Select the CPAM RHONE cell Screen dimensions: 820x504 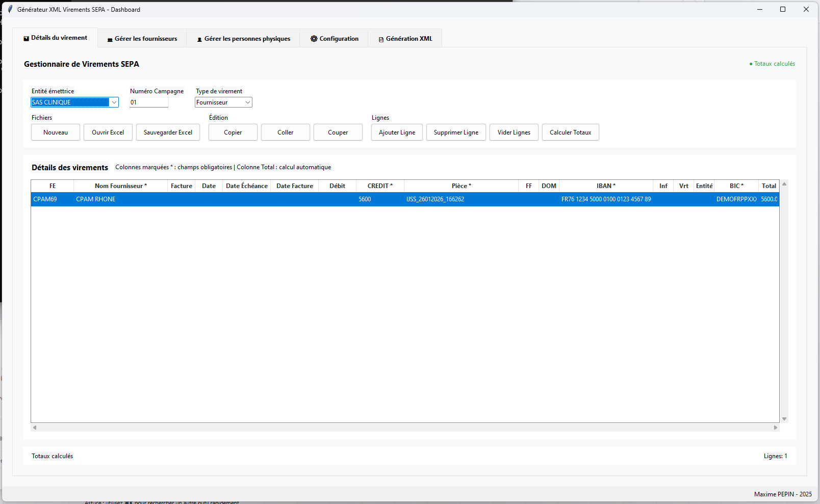121,199
